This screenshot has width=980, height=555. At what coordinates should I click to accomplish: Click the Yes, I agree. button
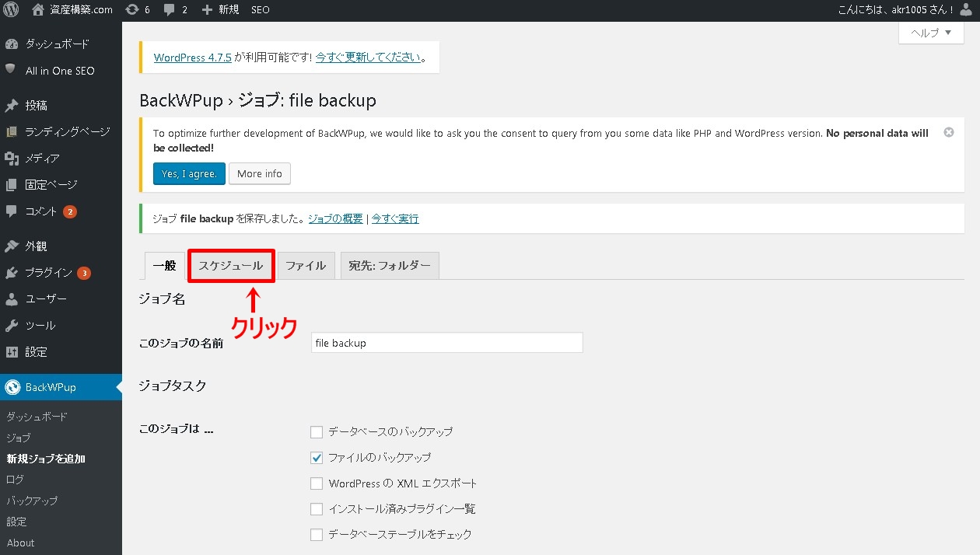point(189,173)
